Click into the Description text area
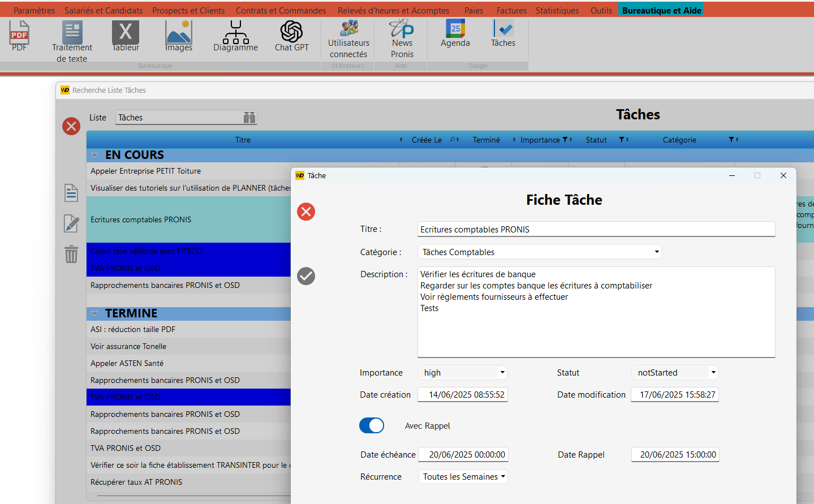The image size is (814, 504). pos(596,312)
